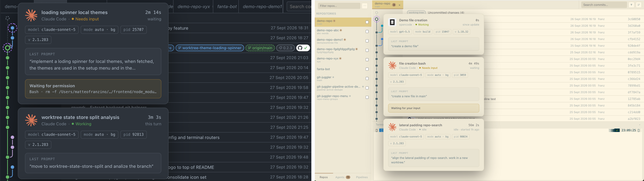Click the 3 agents badge on demo-repo tab

[394, 5]
